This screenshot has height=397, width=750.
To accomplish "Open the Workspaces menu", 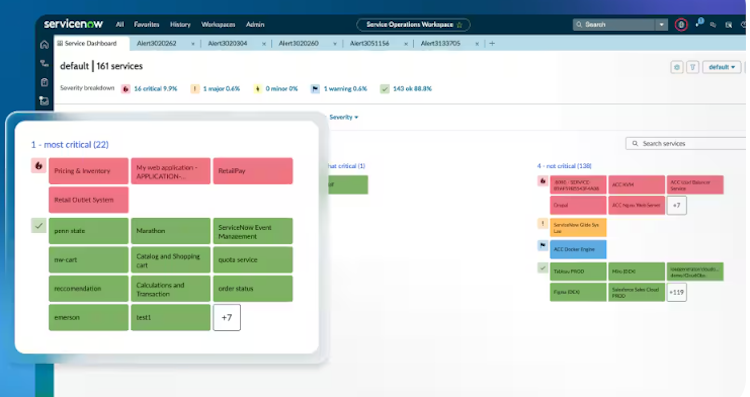I will tap(218, 24).
